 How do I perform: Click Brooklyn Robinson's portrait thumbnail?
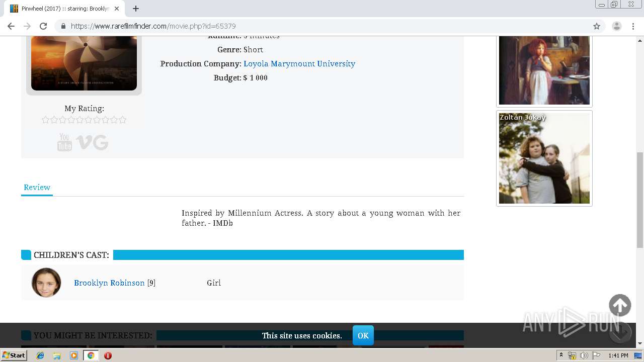coord(46,283)
